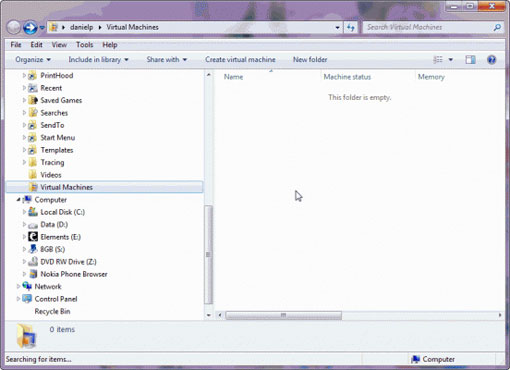Click the Forward navigation arrow button
510x370 pixels.
tap(30, 27)
